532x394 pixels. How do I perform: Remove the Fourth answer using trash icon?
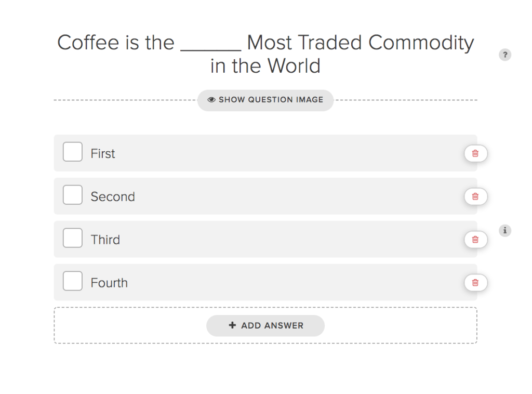pos(476,283)
